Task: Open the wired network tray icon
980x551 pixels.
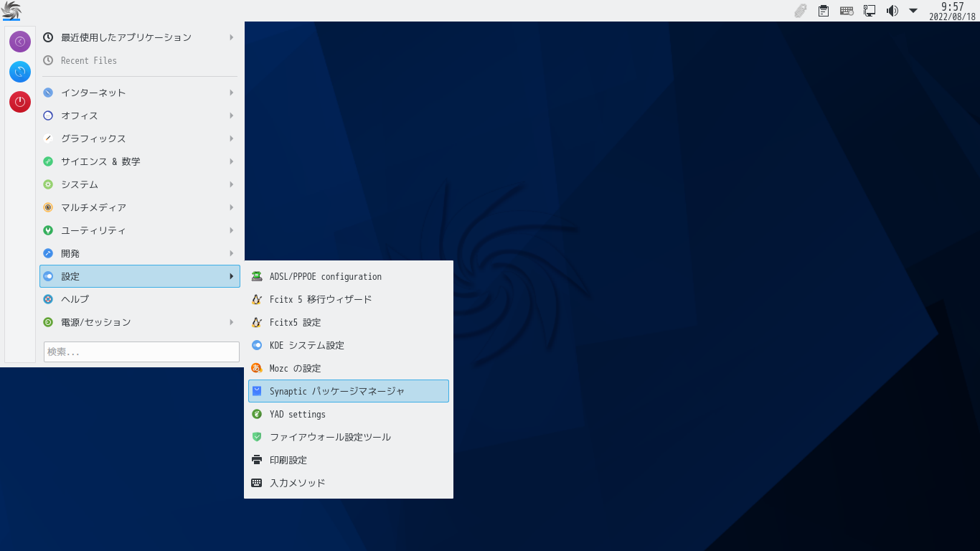Action: [x=870, y=11]
